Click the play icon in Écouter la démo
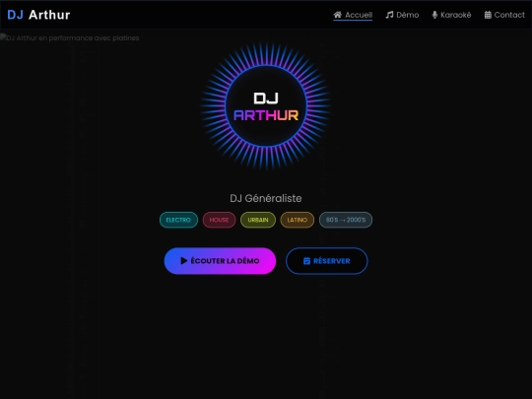The width and height of the screenshot is (532, 399). point(184,260)
